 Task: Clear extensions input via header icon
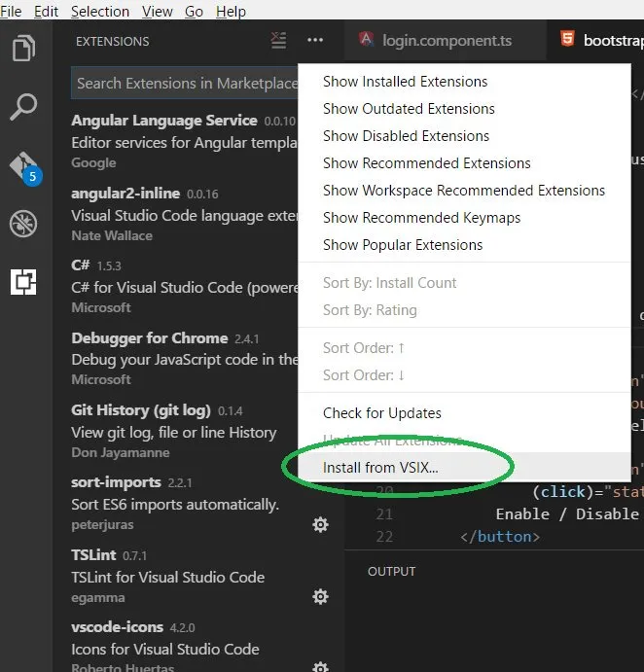(x=278, y=40)
